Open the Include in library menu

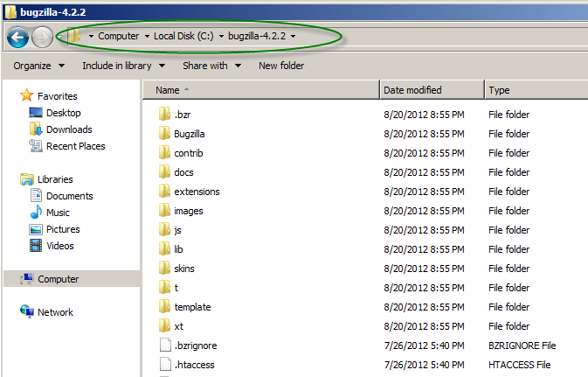(x=124, y=66)
